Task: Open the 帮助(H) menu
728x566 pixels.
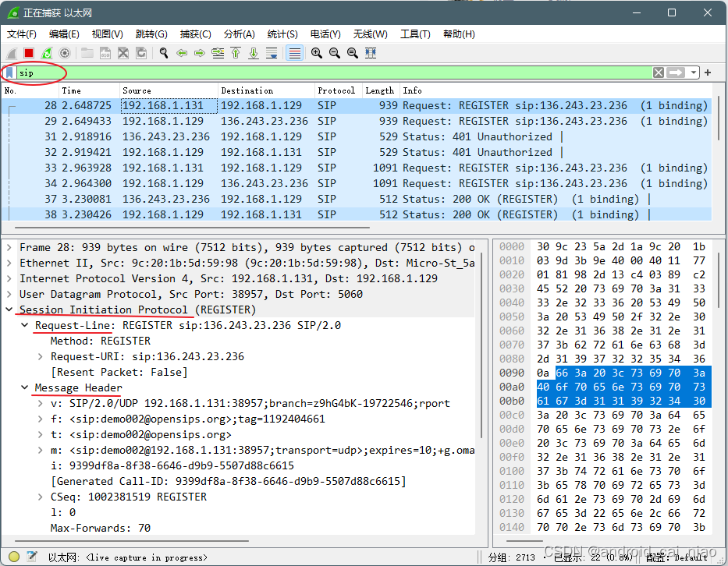Action: pyautogui.click(x=459, y=34)
